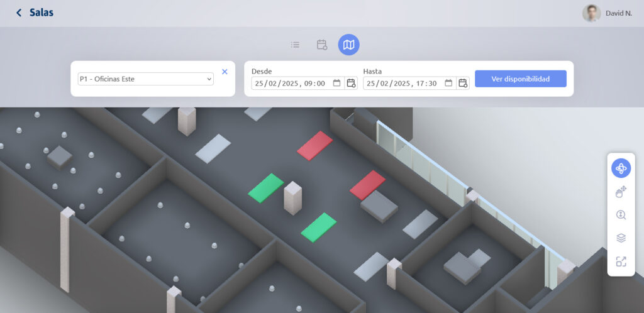Switch to the list view tab
Screen dimensions: 644x313
tap(295, 45)
